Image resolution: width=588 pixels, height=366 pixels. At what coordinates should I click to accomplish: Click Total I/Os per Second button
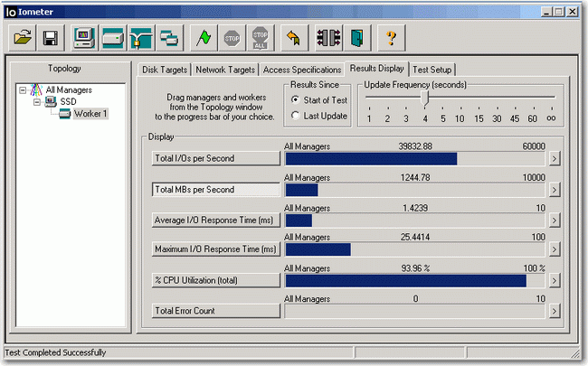point(216,158)
